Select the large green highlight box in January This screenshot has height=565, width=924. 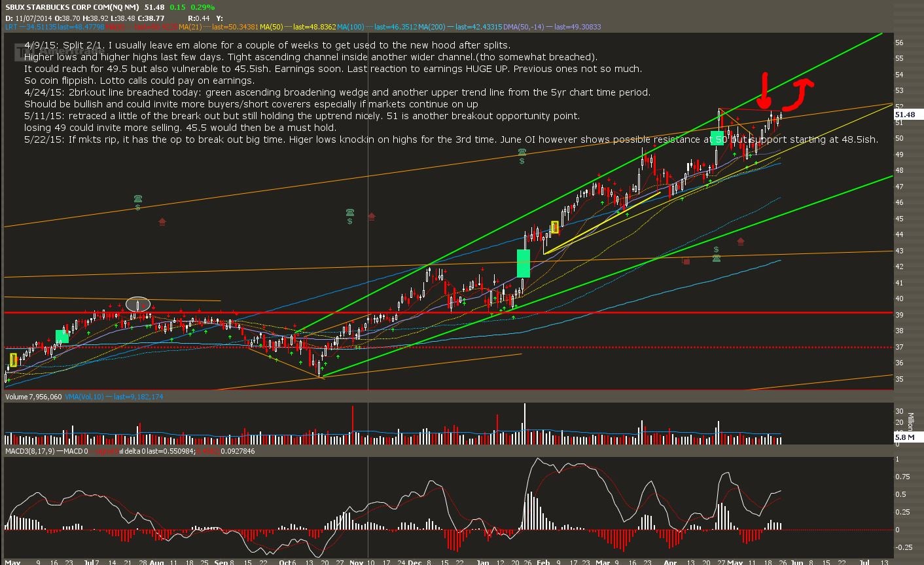coord(524,263)
